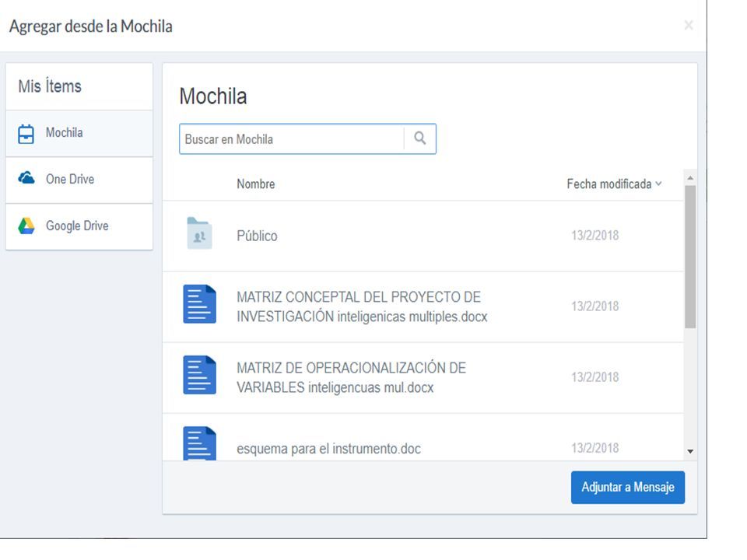
Task: Click the date of esquema para el instrumento row
Action: [x=595, y=448]
